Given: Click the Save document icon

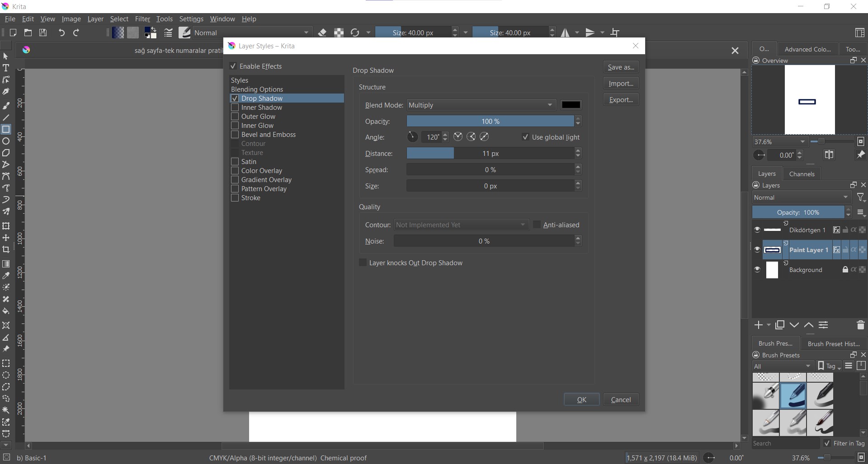Looking at the screenshot, I should click(x=43, y=33).
